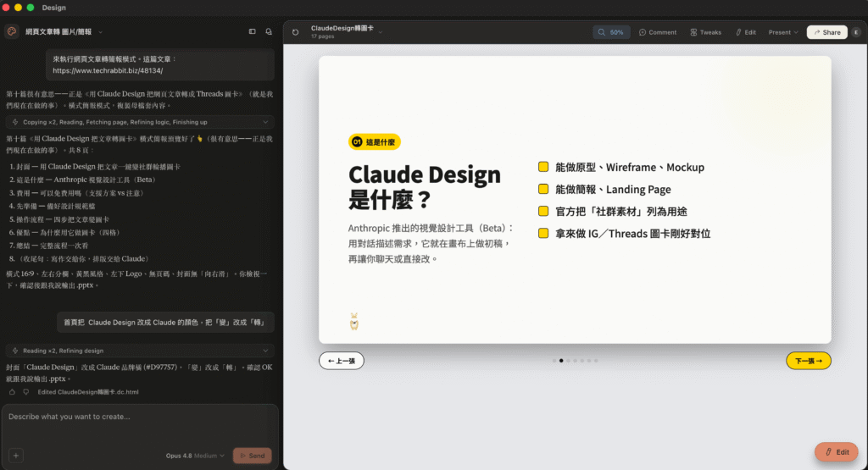Click the user message '首頁把 Claude Design 改成 Claude 的顏色'
Viewport: 868px width, 470px height.
pos(165,323)
